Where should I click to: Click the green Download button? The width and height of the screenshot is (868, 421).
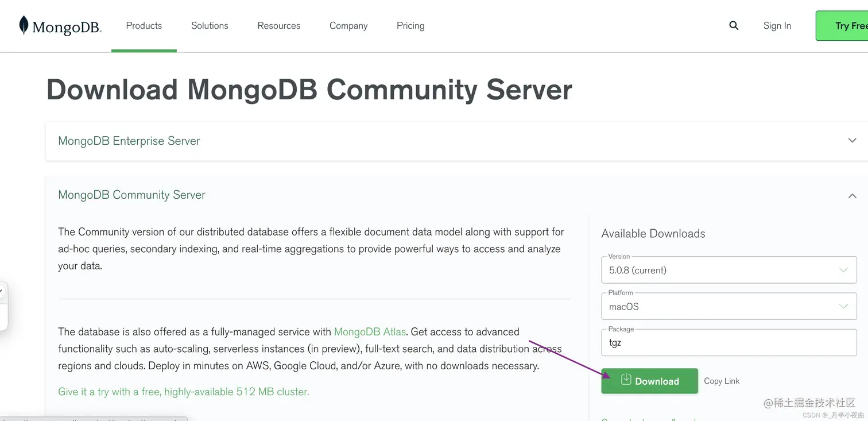(650, 381)
